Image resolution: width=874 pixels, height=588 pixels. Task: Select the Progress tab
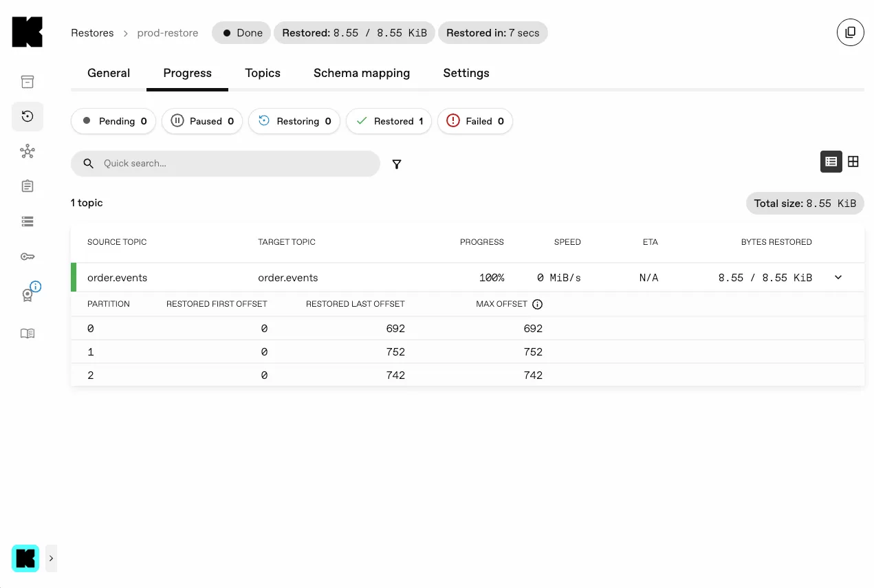coord(187,73)
